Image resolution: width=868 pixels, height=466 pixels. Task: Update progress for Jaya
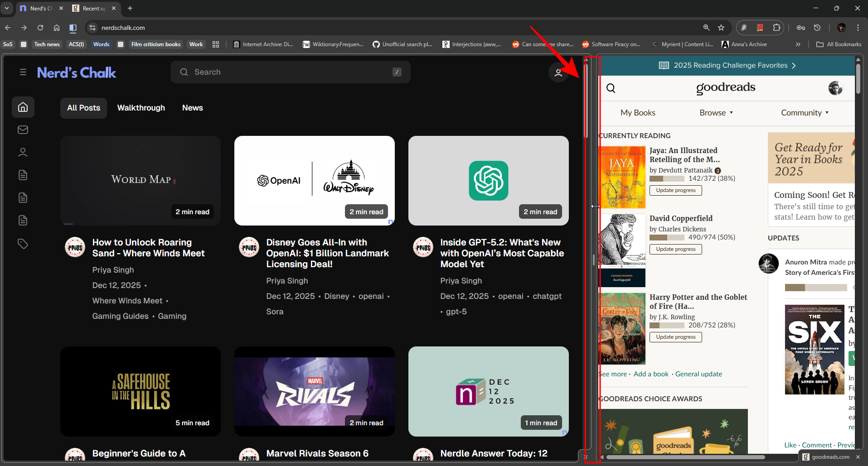coord(676,190)
